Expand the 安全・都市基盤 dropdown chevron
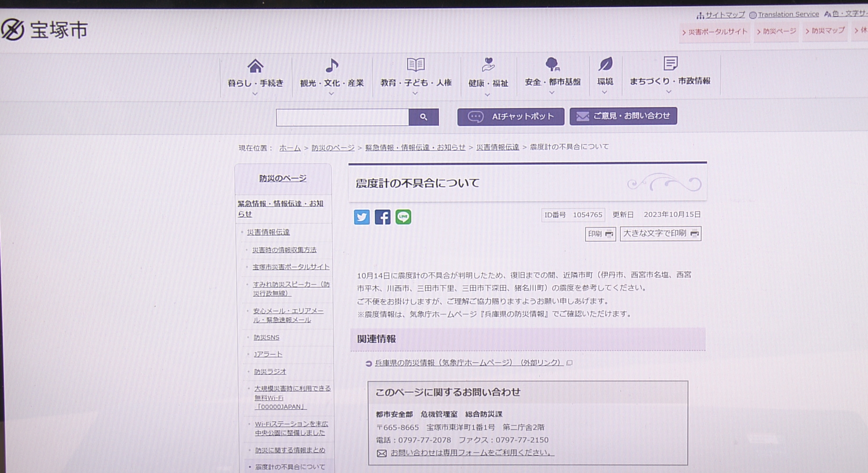 click(552, 93)
